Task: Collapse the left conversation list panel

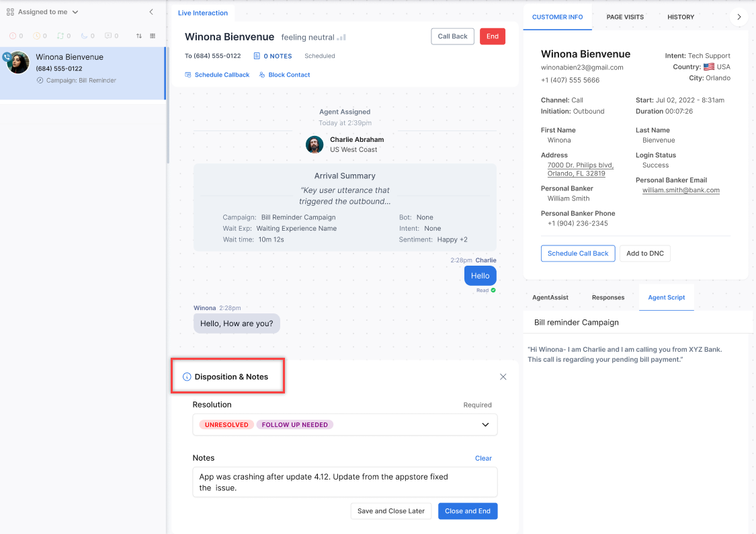Action: point(151,12)
